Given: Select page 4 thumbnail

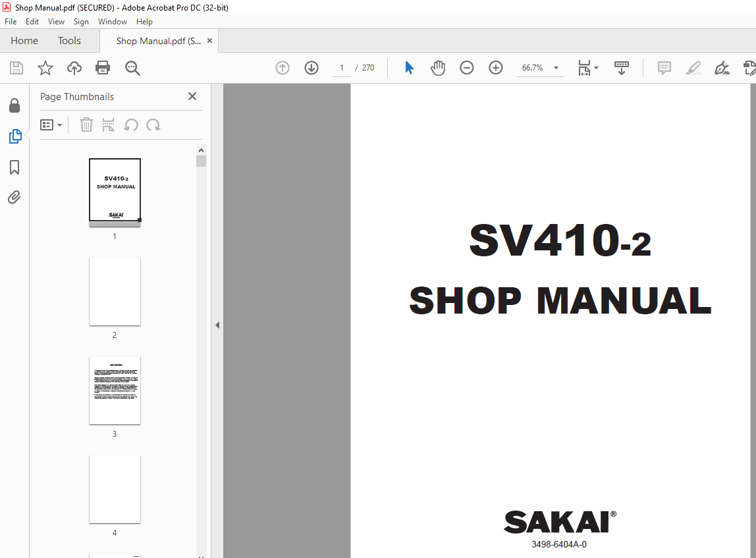Looking at the screenshot, I should coord(115,489).
